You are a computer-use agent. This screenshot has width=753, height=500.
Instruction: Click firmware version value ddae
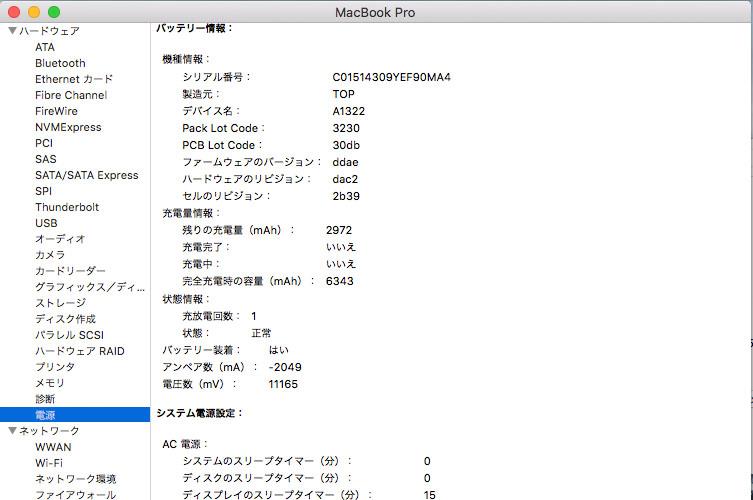coord(345,162)
